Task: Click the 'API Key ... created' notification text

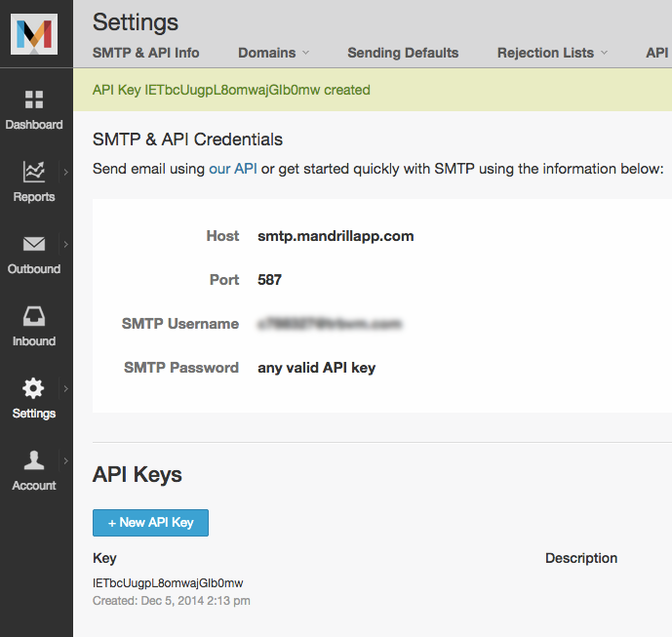Action: [231, 90]
